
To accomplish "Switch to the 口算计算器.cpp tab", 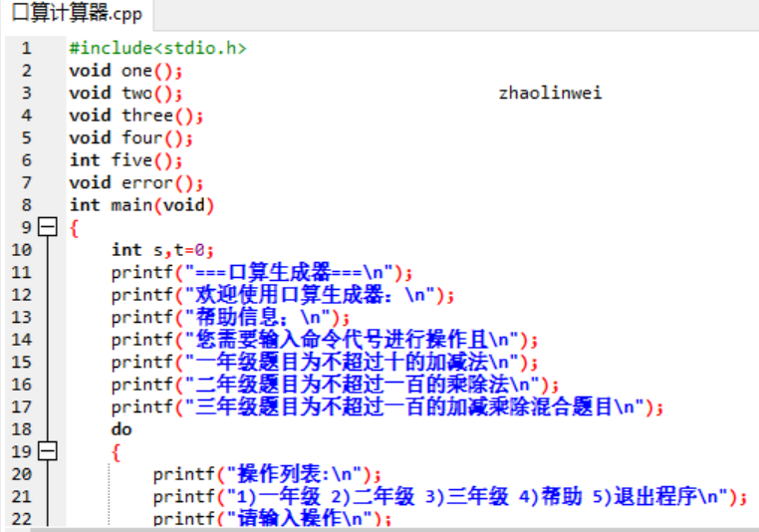I will coord(78,13).
